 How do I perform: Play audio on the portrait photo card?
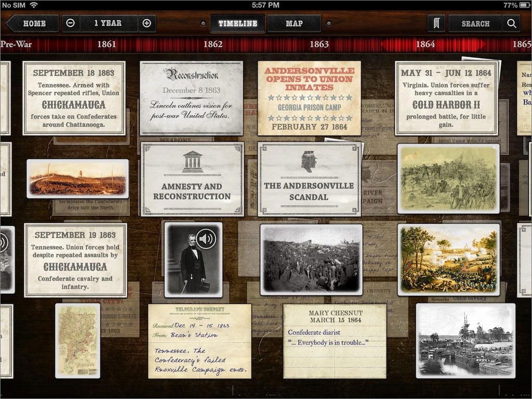[x=206, y=239]
